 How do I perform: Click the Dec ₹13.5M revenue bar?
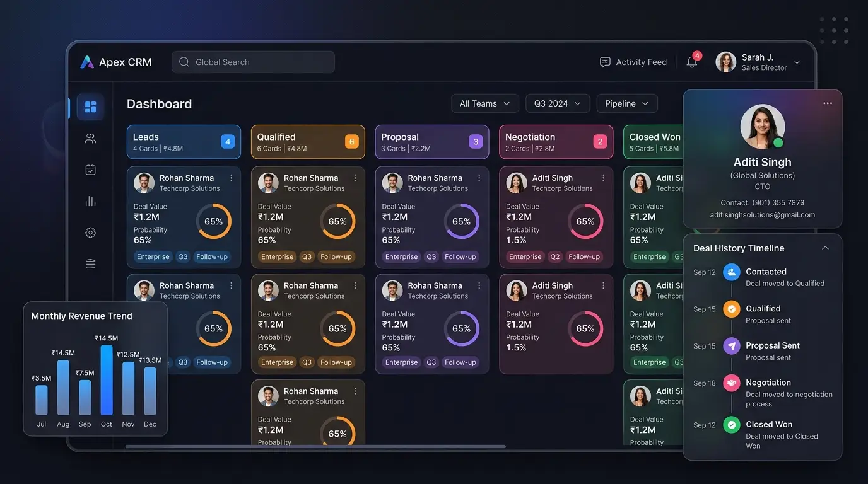tap(150, 391)
